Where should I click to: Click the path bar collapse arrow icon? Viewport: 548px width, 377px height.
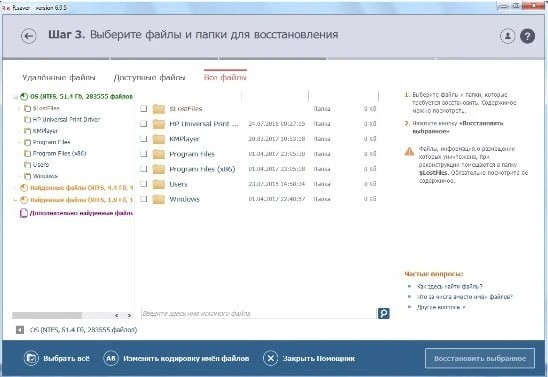20,330
